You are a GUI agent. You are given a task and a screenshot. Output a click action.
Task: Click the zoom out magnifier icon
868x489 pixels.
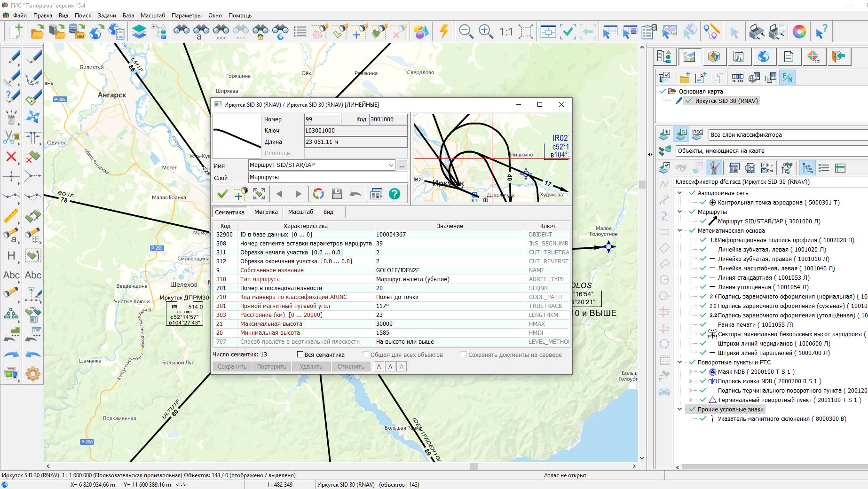(x=466, y=32)
